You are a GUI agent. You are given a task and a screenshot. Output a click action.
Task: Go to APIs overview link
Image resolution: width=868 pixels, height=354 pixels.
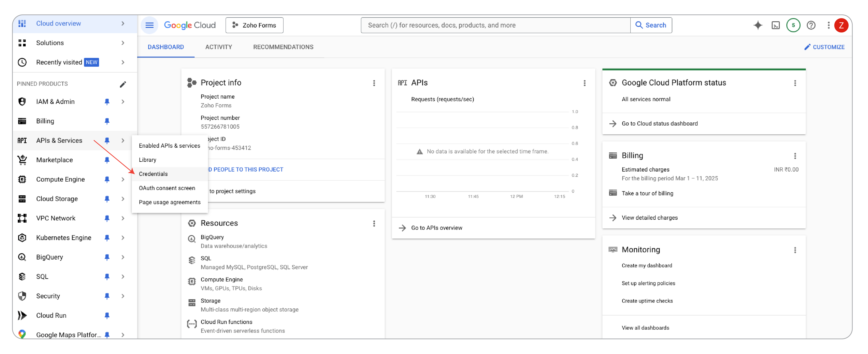coord(436,228)
